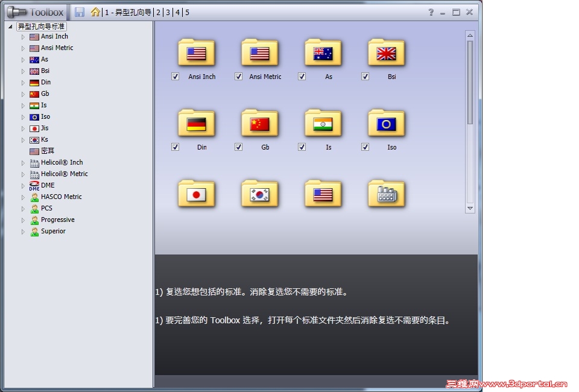Viewport: 579px width, 392px height.
Task: Open the Bsi British flag folder
Action: pyautogui.click(x=386, y=52)
